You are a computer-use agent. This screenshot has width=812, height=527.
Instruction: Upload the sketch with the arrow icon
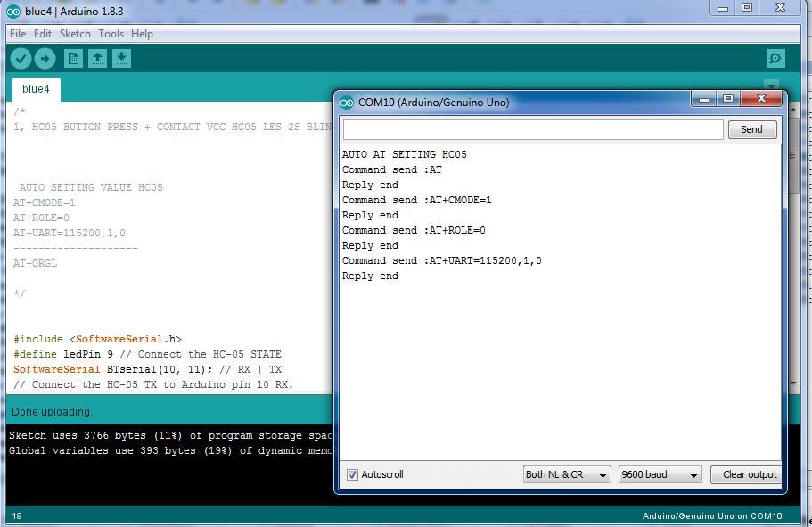45,59
